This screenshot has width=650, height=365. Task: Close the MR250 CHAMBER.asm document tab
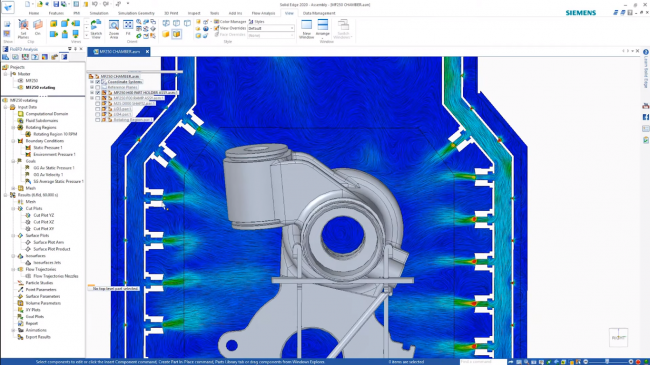147,52
